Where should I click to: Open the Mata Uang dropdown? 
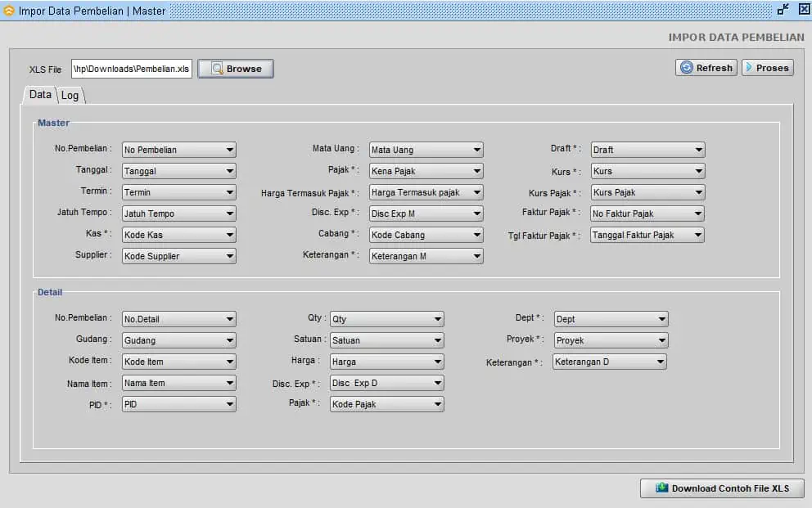click(426, 150)
